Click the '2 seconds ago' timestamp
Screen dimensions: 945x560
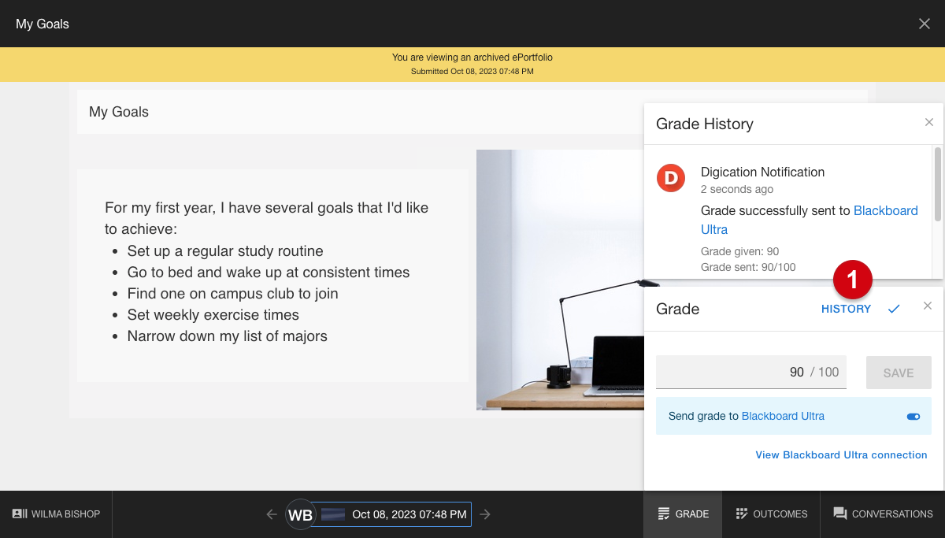click(x=737, y=189)
